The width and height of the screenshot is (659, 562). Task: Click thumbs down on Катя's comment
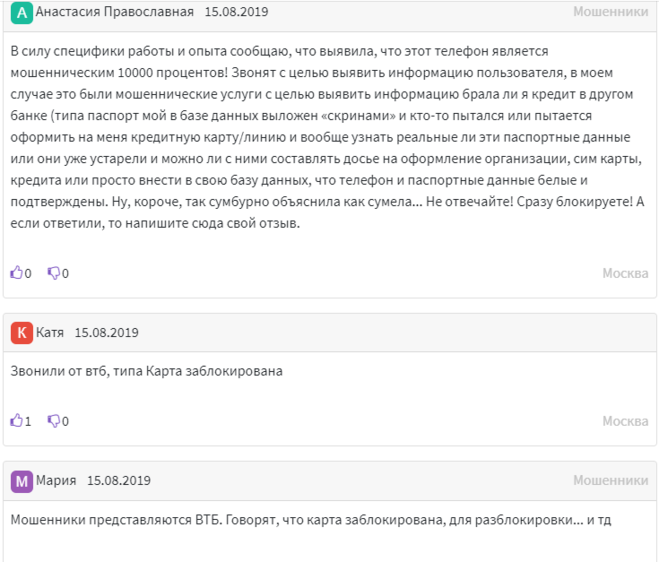[x=54, y=421]
